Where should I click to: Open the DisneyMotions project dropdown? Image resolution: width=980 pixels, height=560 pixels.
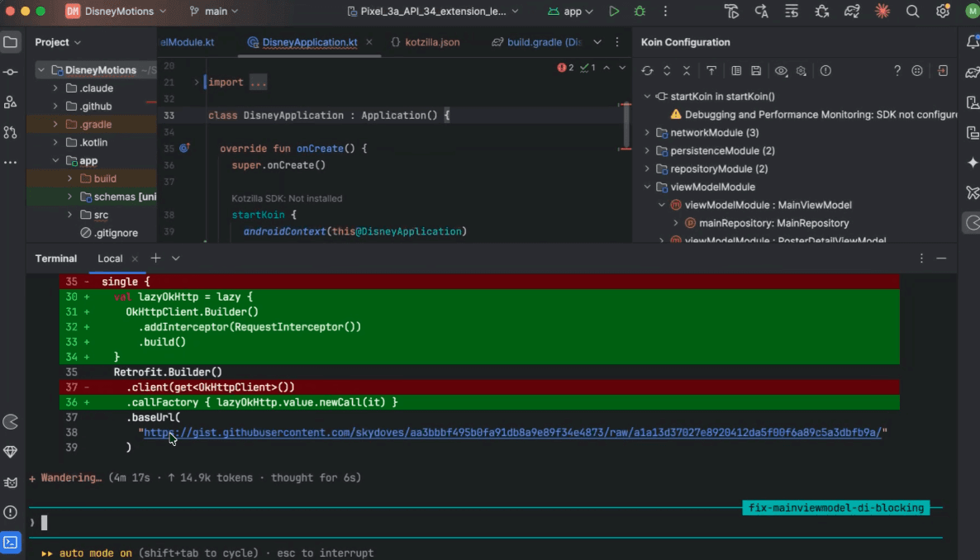(117, 12)
